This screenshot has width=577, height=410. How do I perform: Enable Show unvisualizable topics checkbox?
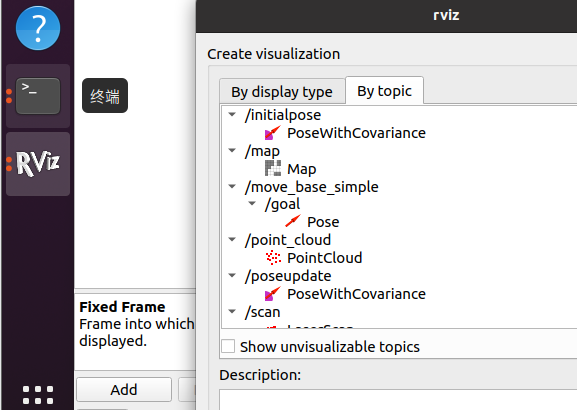pyautogui.click(x=228, y=346)
